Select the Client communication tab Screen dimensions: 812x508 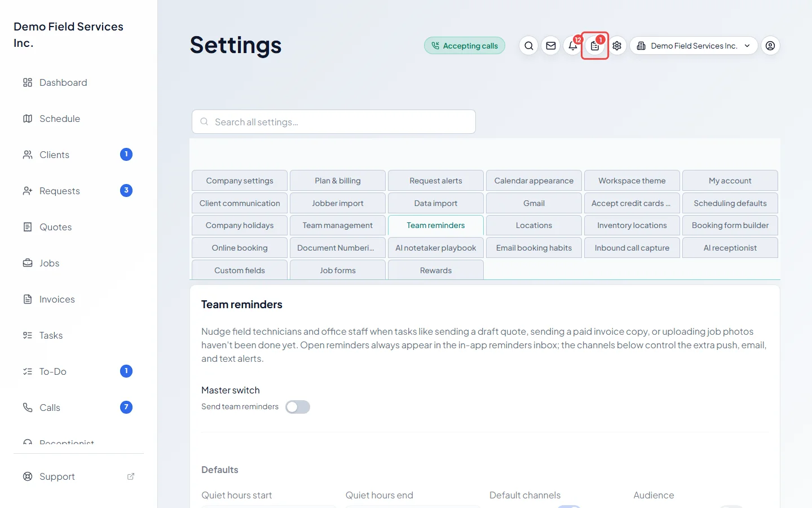[x=240, y=203]
